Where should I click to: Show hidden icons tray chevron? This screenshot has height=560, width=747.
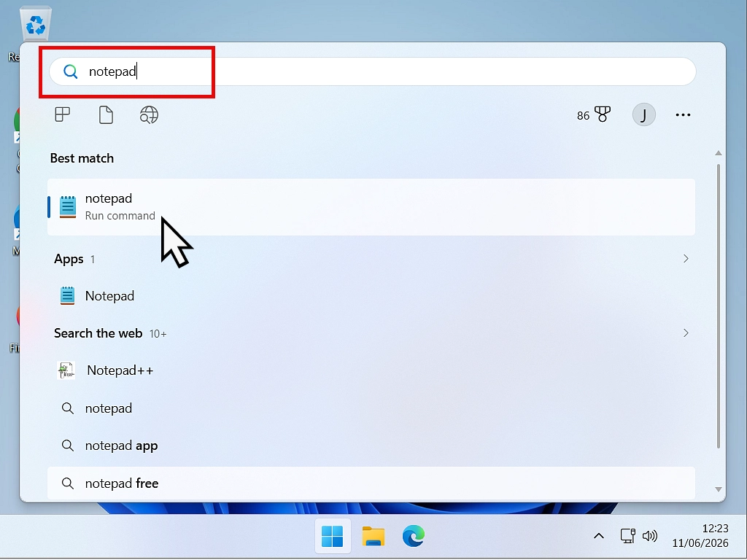click(599, 536)
